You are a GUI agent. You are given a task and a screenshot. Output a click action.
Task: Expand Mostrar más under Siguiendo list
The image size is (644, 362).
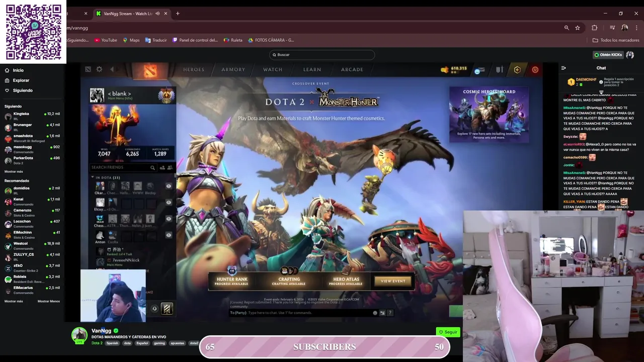click(x=14, y=171)
